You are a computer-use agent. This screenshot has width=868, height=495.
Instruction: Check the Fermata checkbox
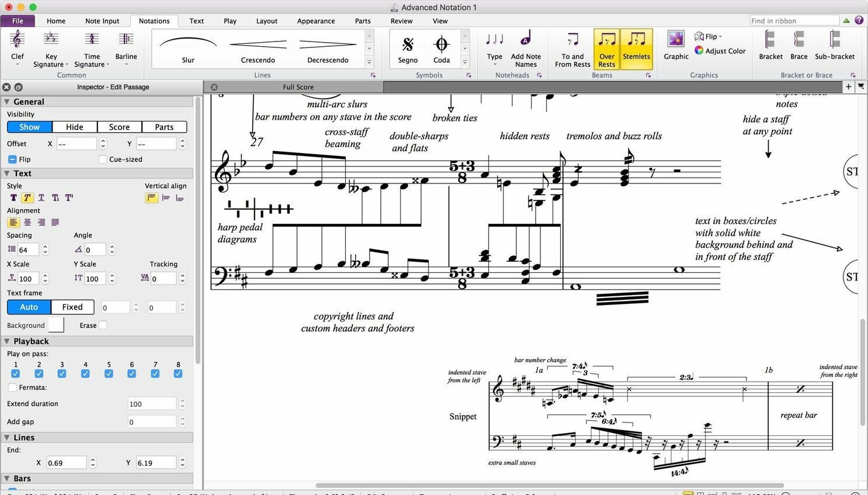click(12, 387)
